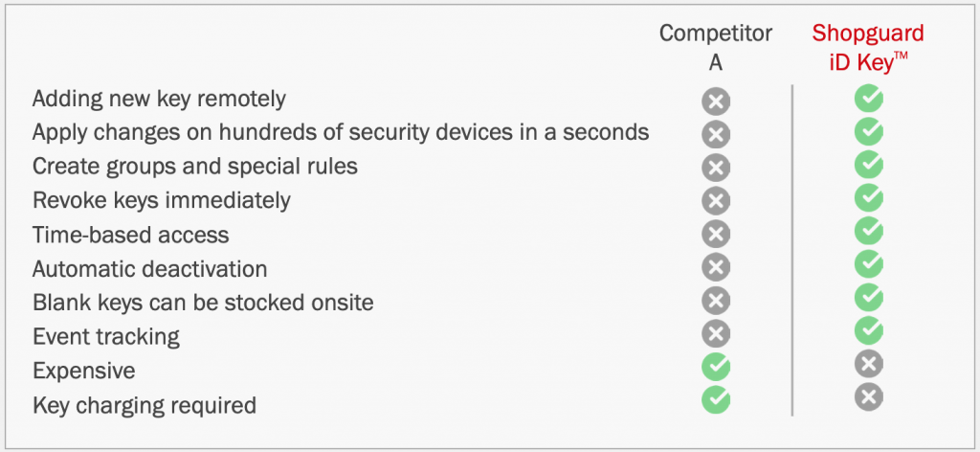980x452 pixels.
Task: Click the Competitor A column header
Action: (x=716, y=46)
